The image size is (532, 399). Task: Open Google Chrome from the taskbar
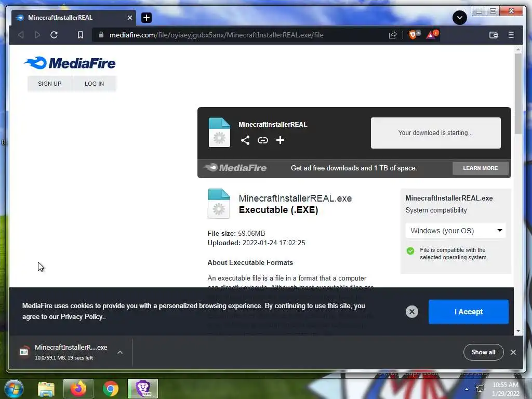[x=111, y=389]
